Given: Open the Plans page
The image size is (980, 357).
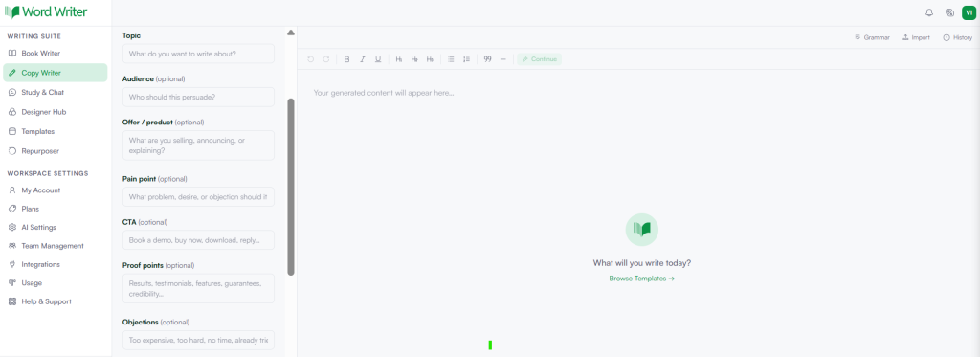Looking at the screenshot, I should [x=55, y=209].
